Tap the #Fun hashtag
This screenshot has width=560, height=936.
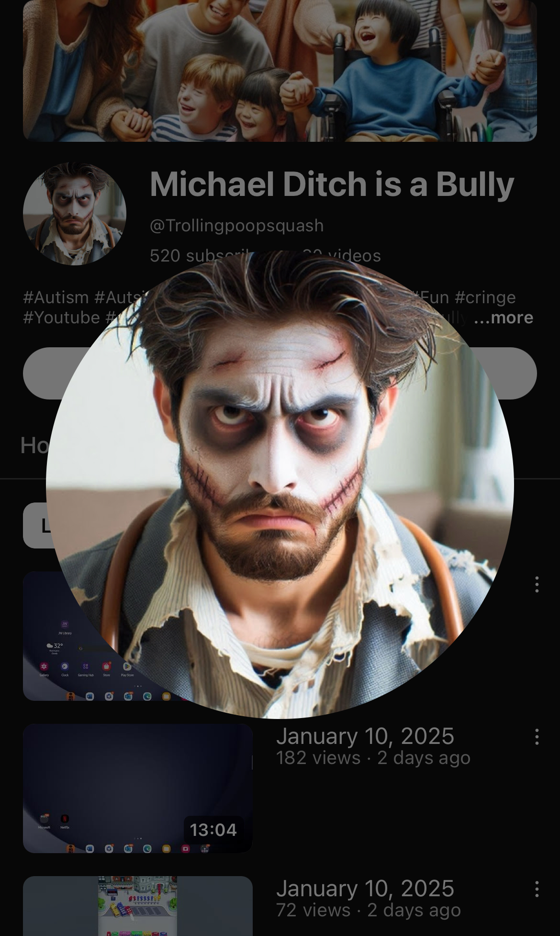click(432, 297)
